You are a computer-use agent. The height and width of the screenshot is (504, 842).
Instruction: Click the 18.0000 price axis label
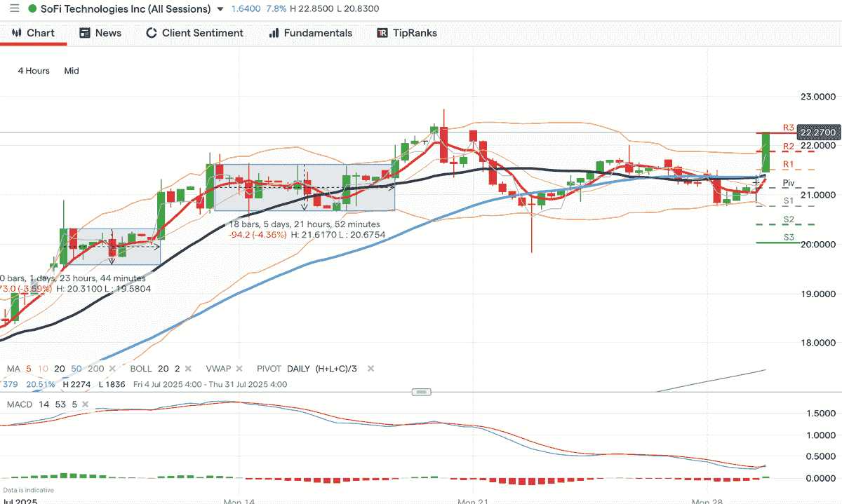click(819, 343)
